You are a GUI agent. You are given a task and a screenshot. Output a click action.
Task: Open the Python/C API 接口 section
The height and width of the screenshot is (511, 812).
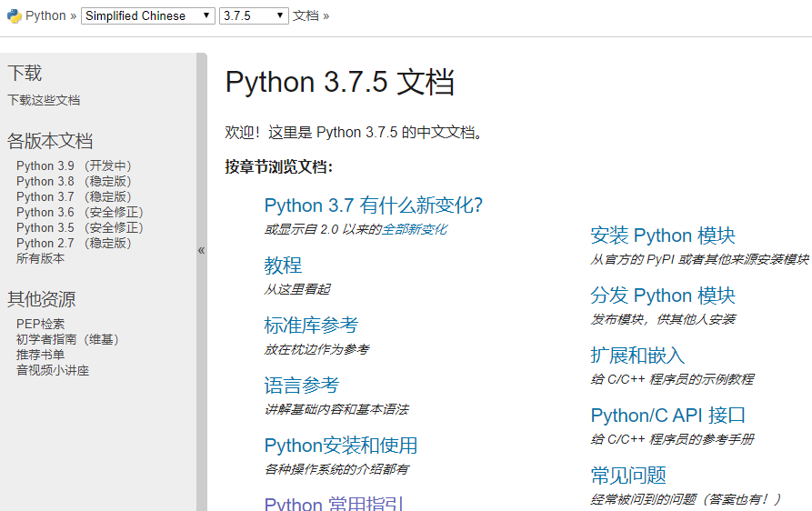point(668,416)
